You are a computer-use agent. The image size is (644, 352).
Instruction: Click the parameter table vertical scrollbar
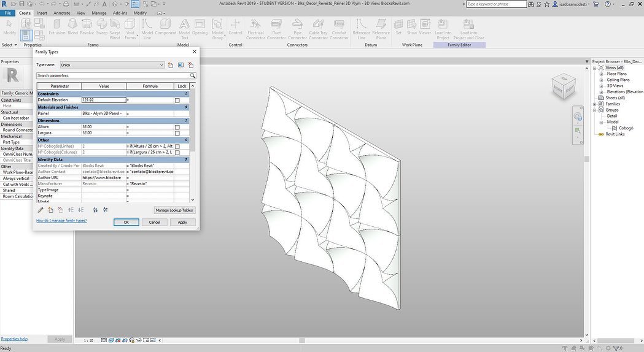(193, 119)
